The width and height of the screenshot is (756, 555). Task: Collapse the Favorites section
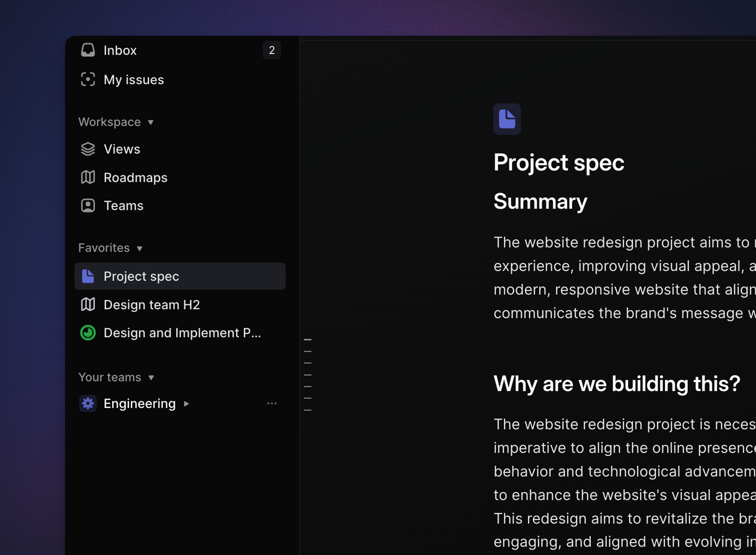click(x=139, y=249)
